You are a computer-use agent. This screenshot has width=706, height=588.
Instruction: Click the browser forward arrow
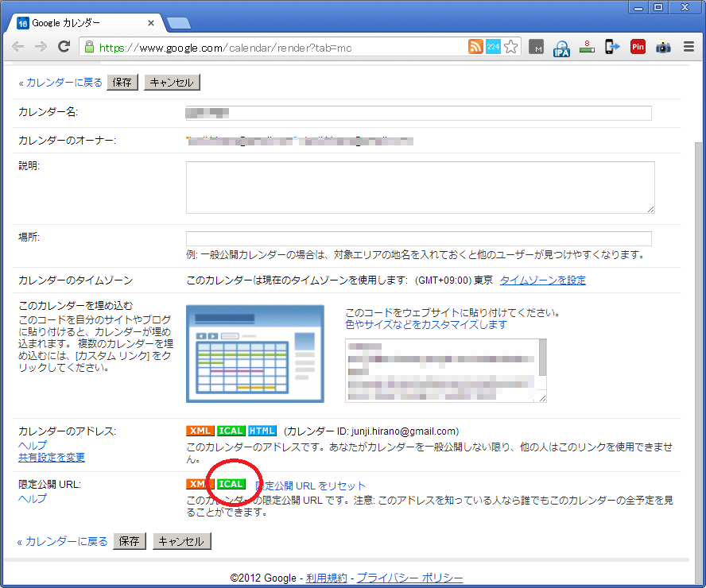(41, 47)
